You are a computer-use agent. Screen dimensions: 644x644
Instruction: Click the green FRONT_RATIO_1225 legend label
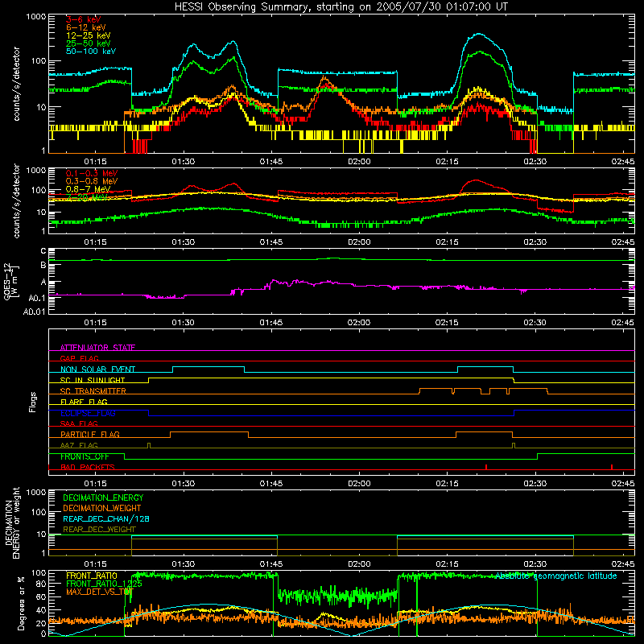pos(104,584)
